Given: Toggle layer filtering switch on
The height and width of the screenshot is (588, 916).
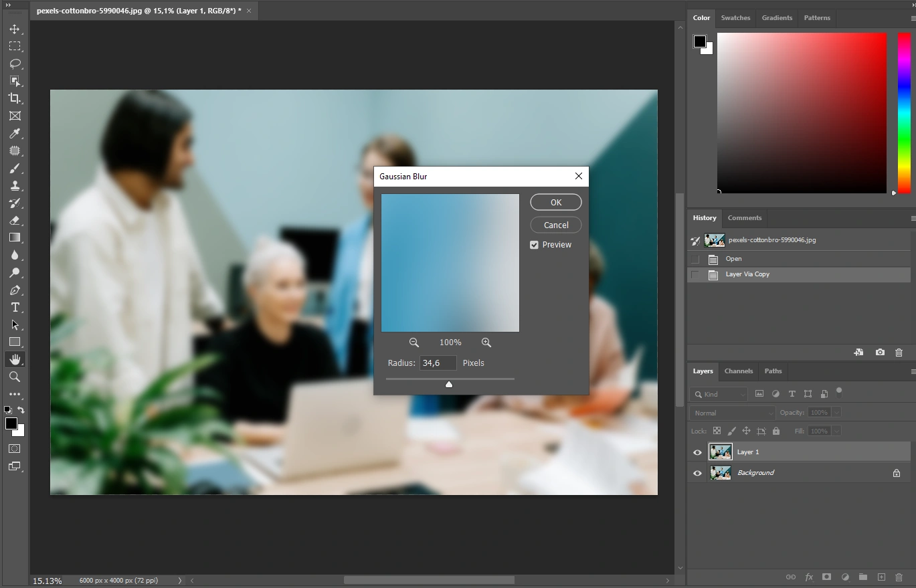Looking at the screenshot, I should 839,392.
